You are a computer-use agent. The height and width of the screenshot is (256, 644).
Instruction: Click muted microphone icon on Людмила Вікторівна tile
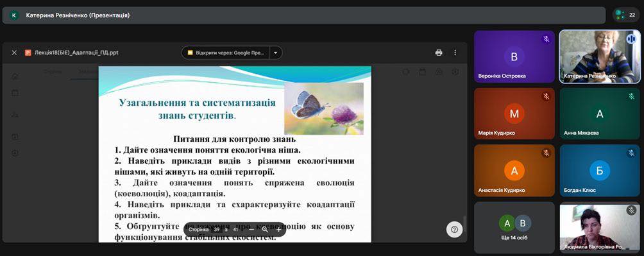631,210
